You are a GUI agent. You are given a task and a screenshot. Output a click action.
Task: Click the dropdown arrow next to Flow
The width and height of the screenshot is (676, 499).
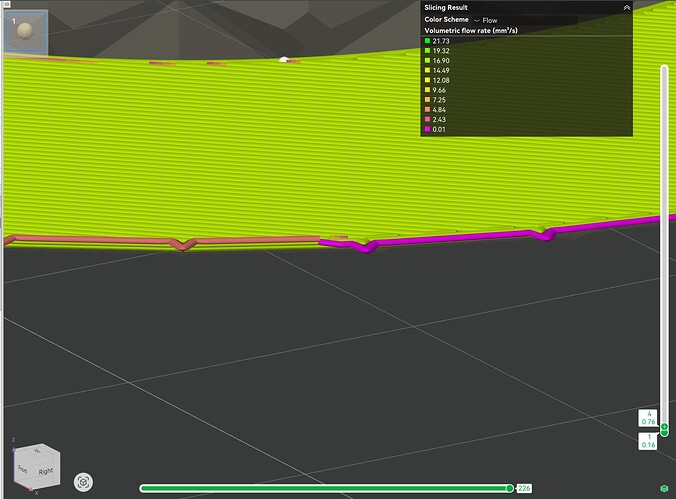point(476,20)
